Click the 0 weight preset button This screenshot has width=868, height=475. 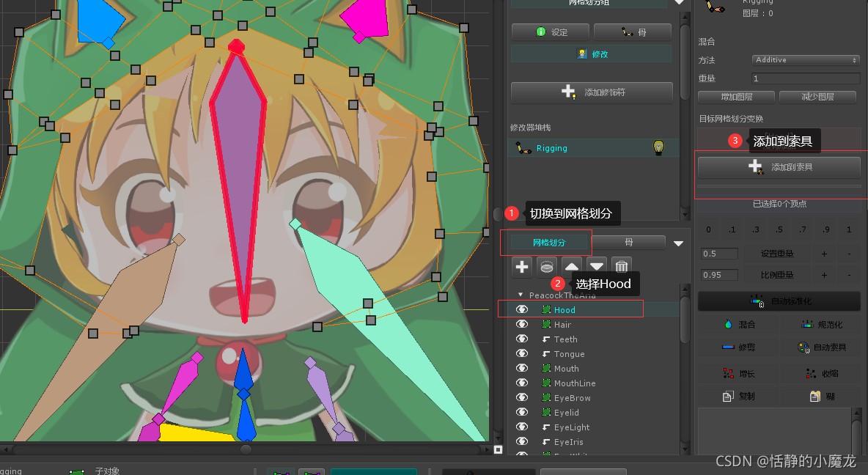(709, 229)
